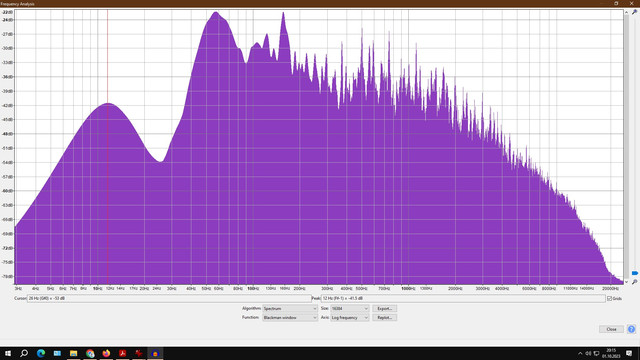Click the 20000Hz axis label
Image resolution: width=640 pixels, height=360 pixels.
pos(611,289)
